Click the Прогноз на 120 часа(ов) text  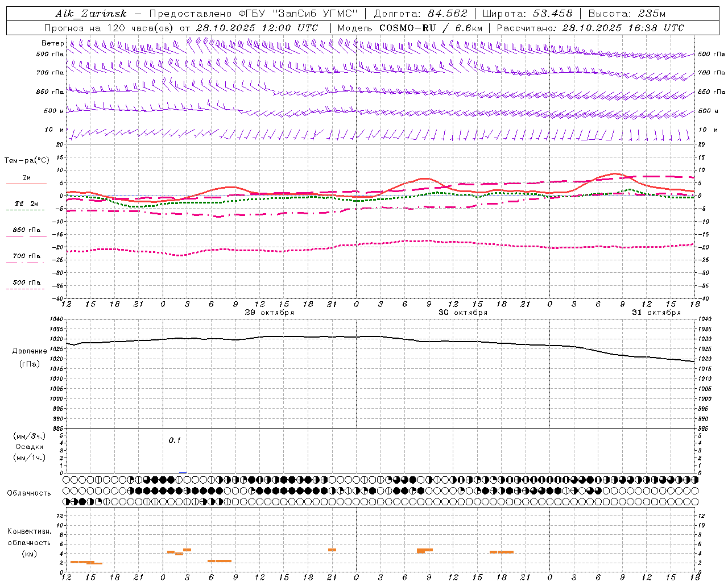pyautogui.click(x=109, y=28)
